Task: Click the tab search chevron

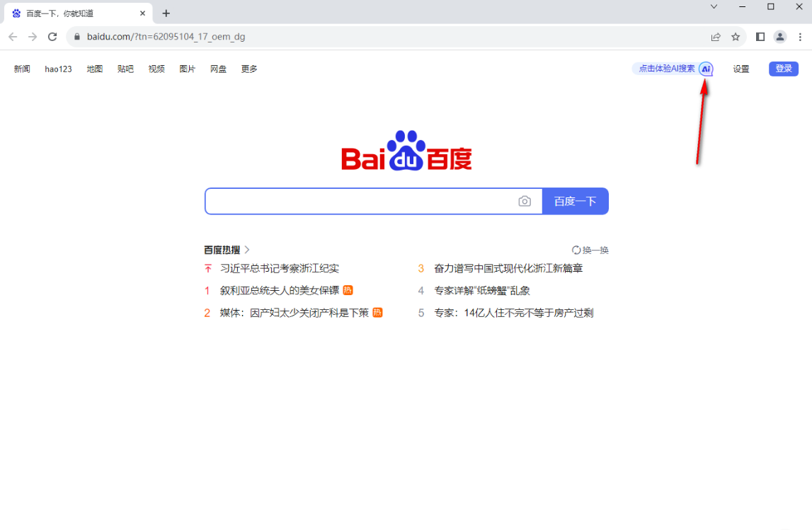Action: (714, 7)
